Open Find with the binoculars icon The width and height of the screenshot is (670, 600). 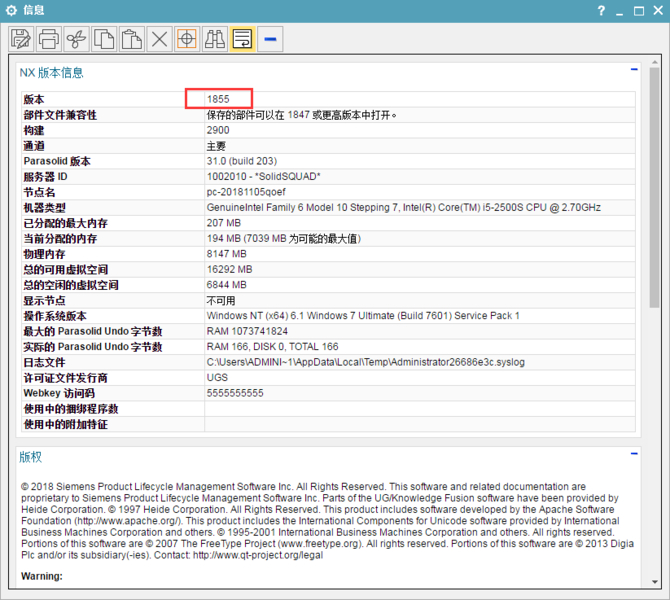214,39
